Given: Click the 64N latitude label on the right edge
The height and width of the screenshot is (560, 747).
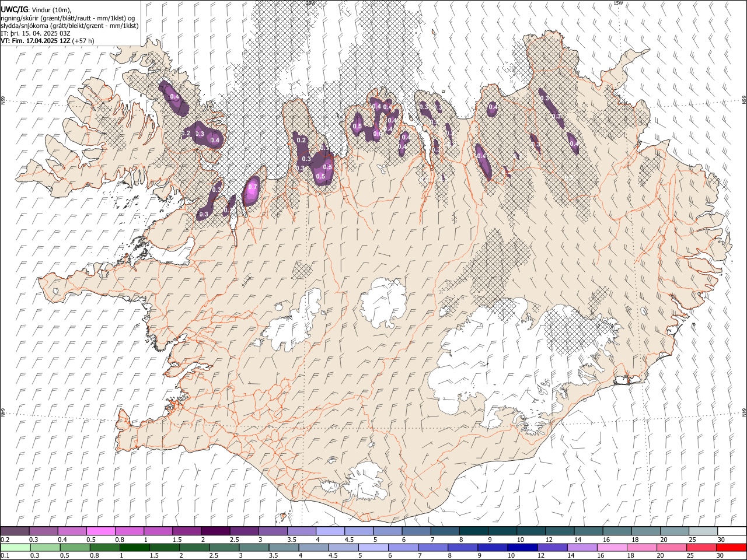Looking at the screenshot, I should [743, 412].
